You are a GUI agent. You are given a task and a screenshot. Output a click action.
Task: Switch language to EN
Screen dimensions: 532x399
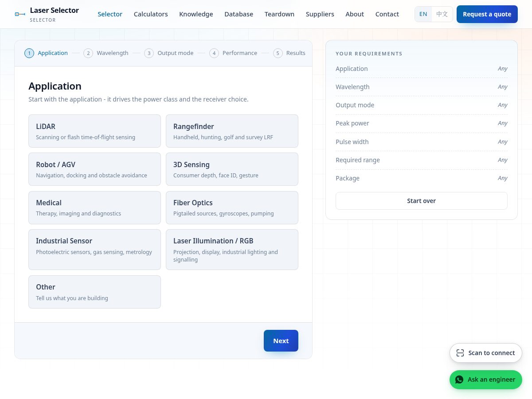423,14
